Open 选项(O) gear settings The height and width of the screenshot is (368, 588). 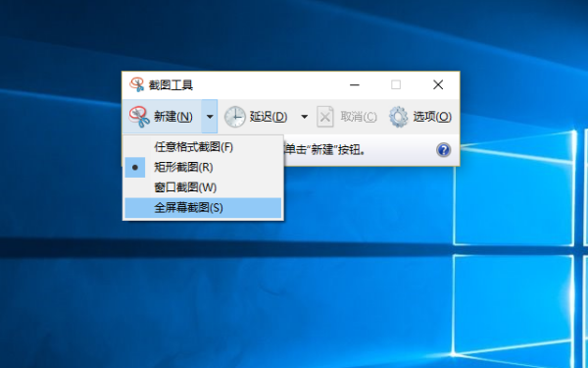tap(420, 117)
